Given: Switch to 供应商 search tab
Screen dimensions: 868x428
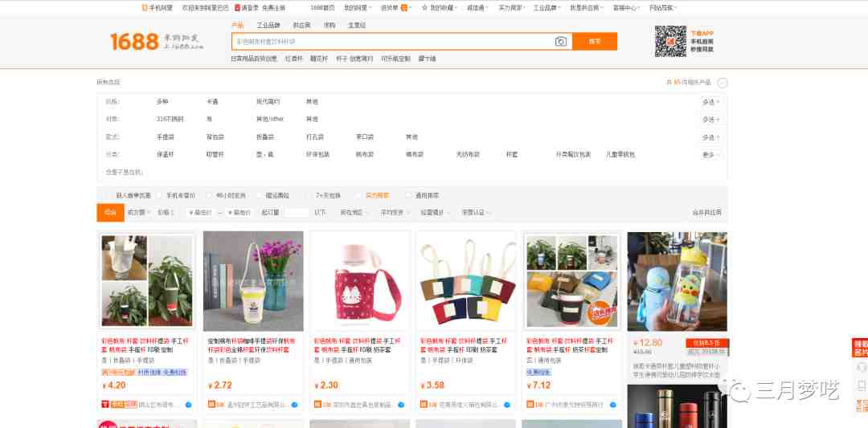Looking at the screenshot, I should (x=301, y=26).
